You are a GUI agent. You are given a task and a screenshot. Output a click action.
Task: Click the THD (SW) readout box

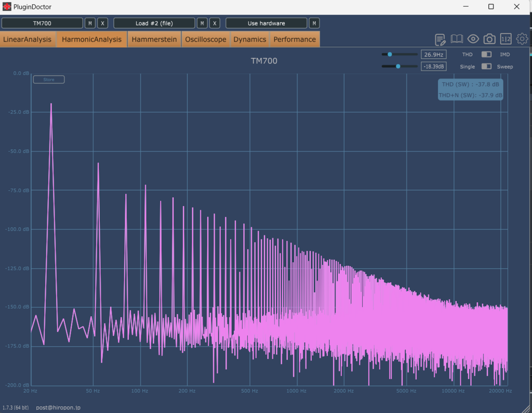click(470, 84)
